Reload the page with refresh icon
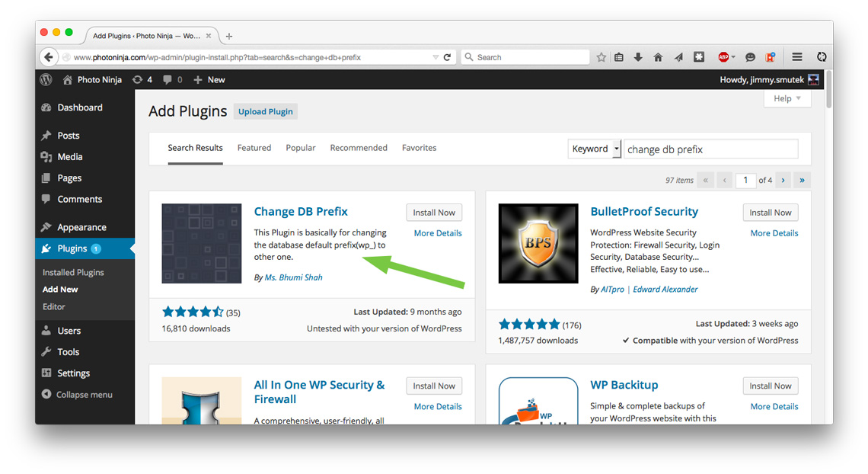Screen dimensions: 868x474 pyautogui.click(x=447, y=57)
